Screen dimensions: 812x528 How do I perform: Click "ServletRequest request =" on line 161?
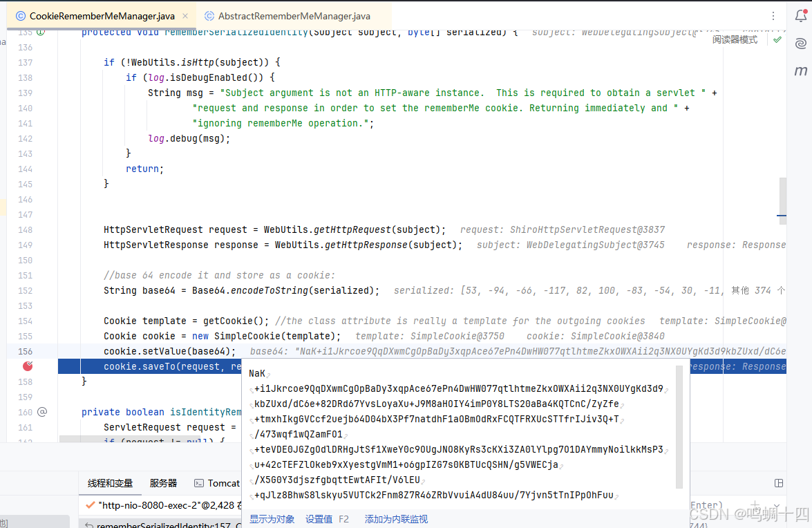pyautogui.click(x=170, y=427)
